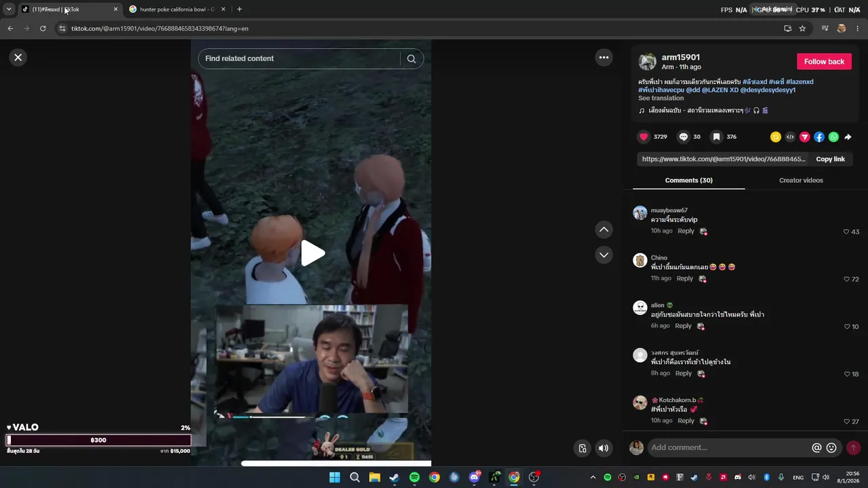Reply to alien's comment
Screen dimensions: 868x488
tap(683, 326)
